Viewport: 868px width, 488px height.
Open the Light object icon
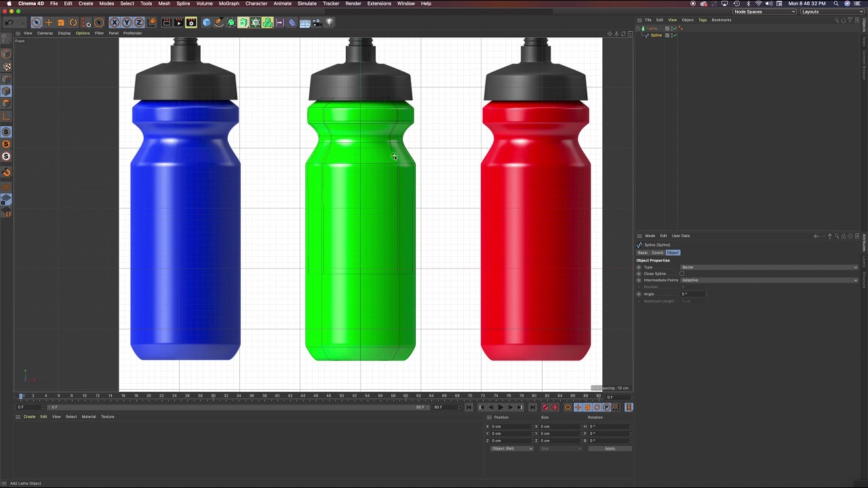pyautogui.click(x=330, y=22)
